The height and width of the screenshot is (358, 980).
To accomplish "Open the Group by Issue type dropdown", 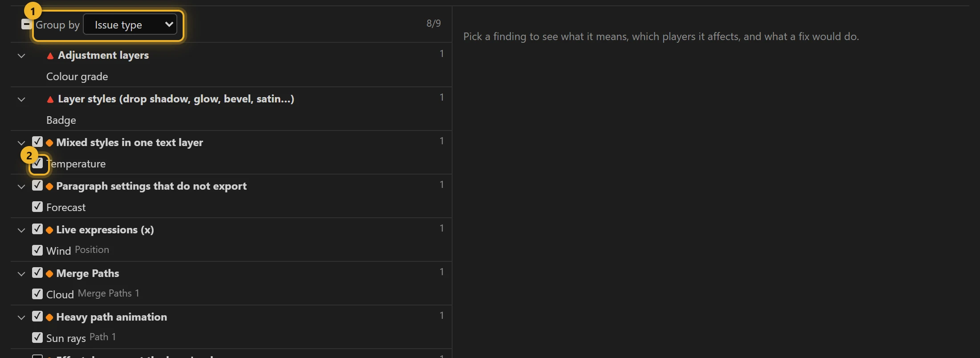I will (130, 24).
